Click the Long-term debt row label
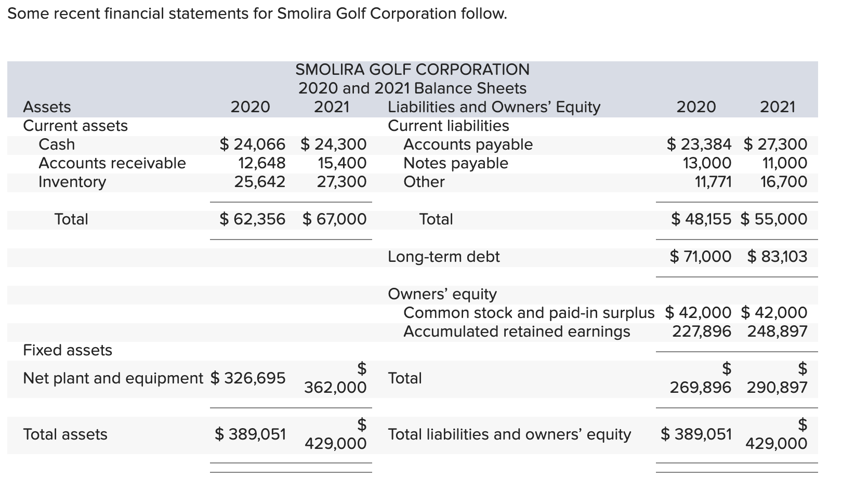Image resolution: width=842 pixels, height=504 pixels. click(443, 256)
